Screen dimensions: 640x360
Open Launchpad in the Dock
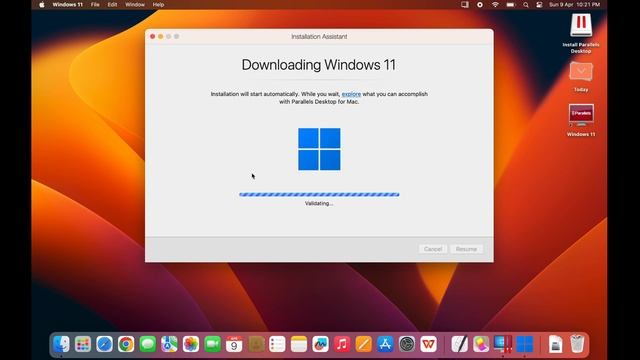tap(83, 344)
